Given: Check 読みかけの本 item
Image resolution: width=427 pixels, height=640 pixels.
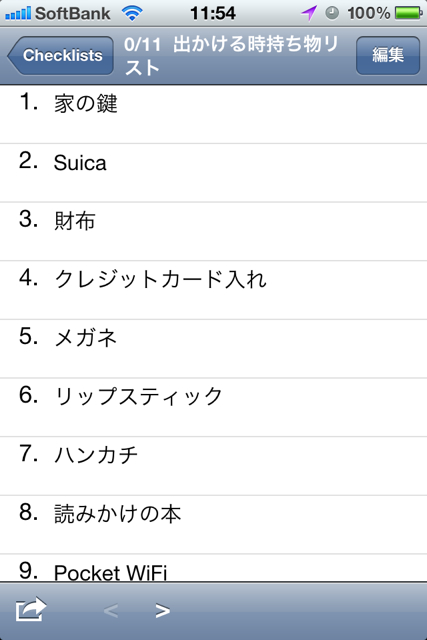Looking at the screenshot, I should pos(214,525).
